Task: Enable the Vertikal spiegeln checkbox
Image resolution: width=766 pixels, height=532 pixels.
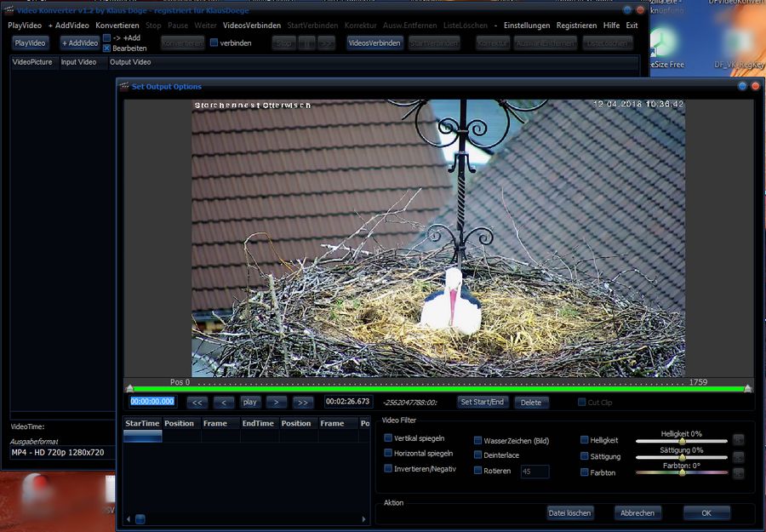Action: tap(388, 438)
